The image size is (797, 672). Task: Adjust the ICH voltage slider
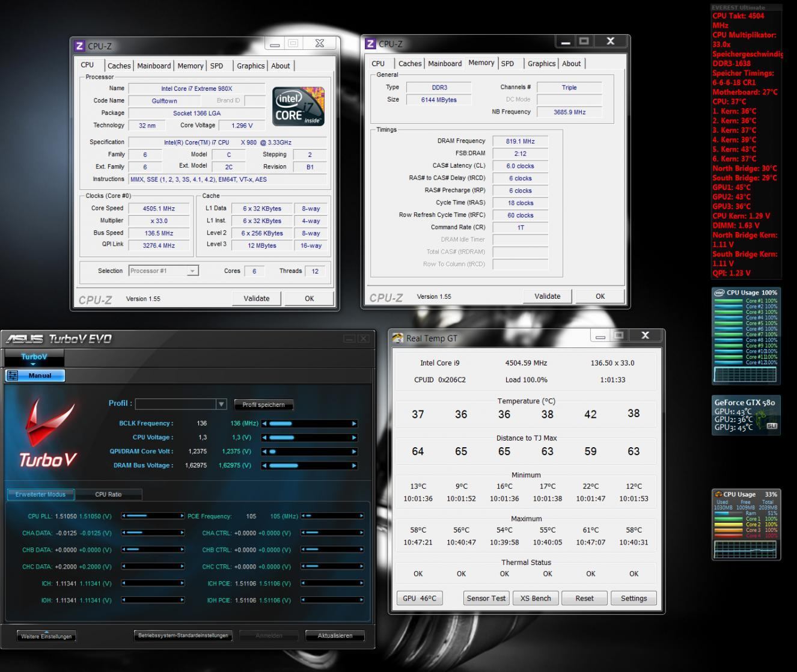(153, 583)
